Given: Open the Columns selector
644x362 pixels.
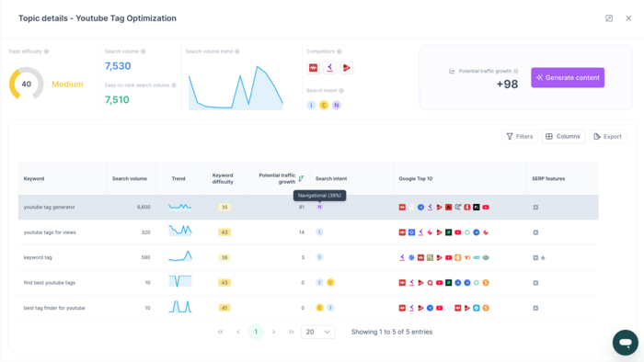Looking at the screenshot, I should pyautogui.click(x=563, y=137).
